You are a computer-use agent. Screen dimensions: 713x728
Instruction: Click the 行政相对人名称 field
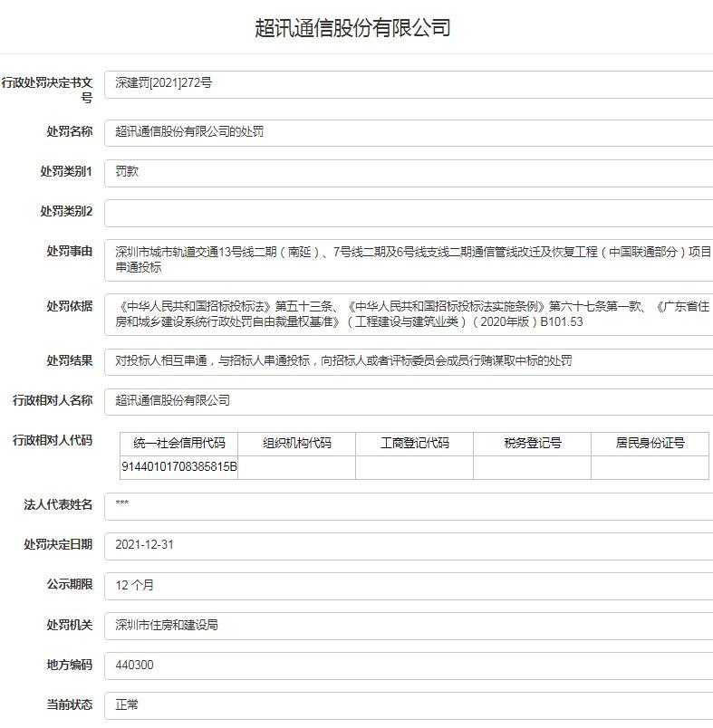click(409, 402)
